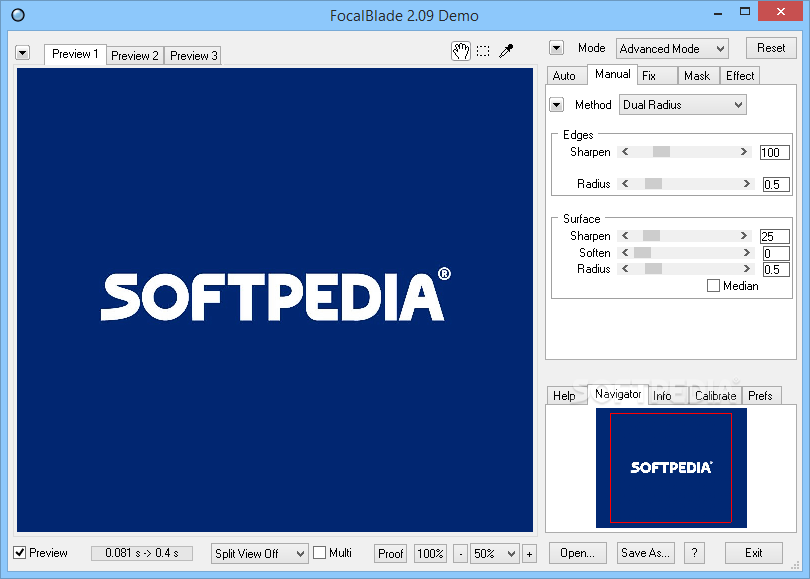
Task: Click the FocalBlade app icon in title bar
Action: click(x=18, y=15)
